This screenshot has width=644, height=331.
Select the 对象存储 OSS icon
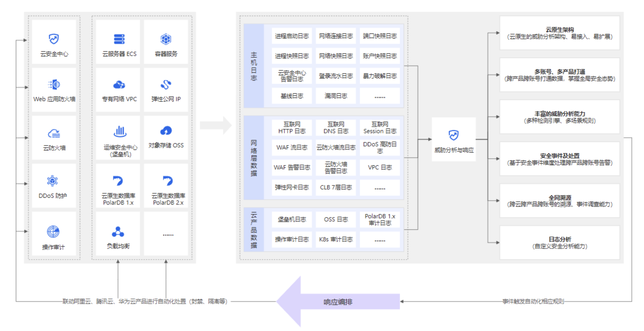coord(166,131)
